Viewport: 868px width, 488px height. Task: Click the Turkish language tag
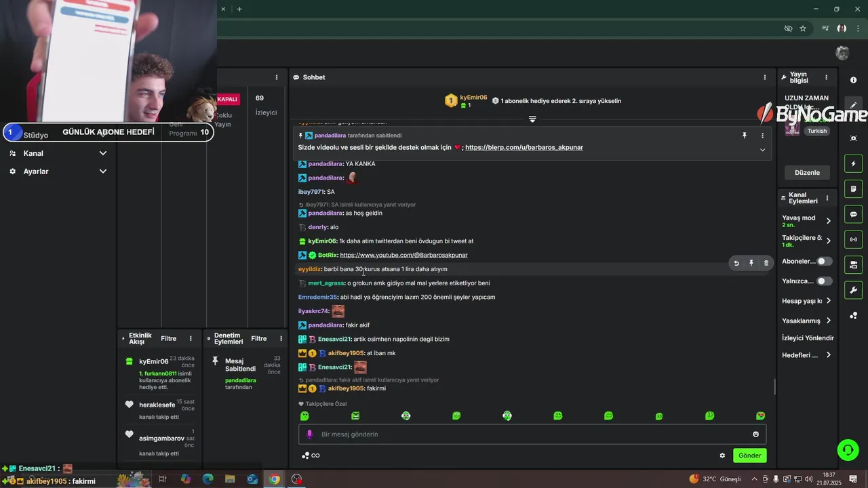817,131
